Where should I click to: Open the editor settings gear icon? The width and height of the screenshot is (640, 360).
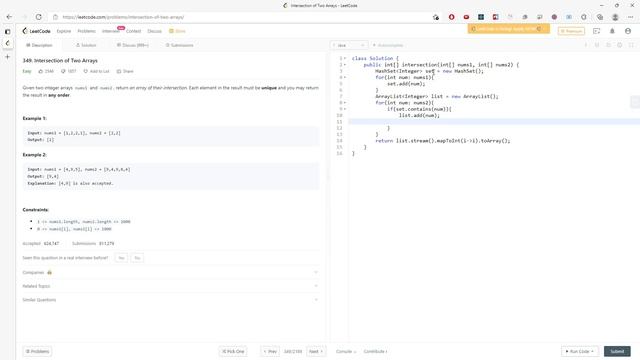620,45
